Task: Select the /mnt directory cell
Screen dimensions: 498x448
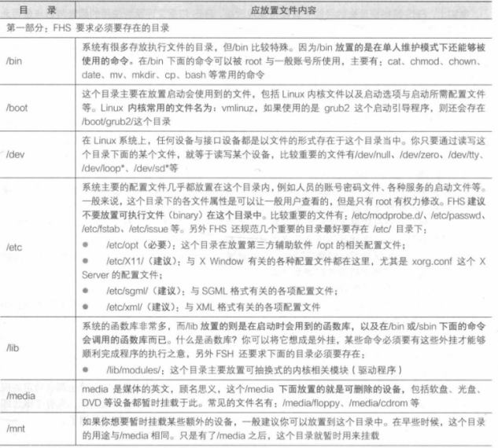Action: click(x=38, y=429)
